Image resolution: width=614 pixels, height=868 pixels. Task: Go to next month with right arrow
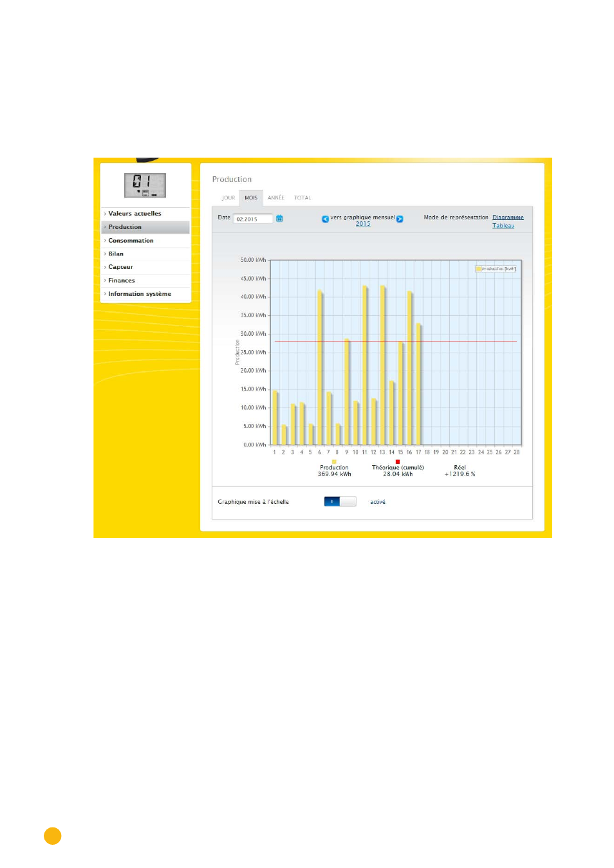400,219
